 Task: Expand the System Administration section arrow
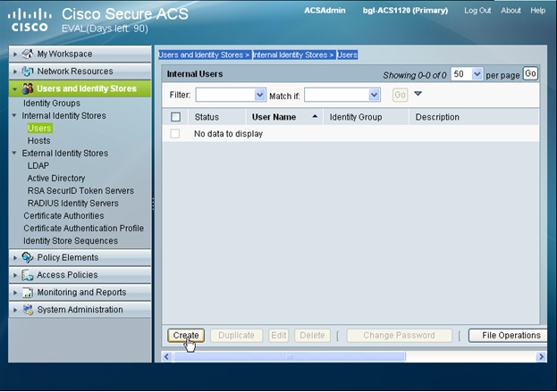[x=15, y=310]
